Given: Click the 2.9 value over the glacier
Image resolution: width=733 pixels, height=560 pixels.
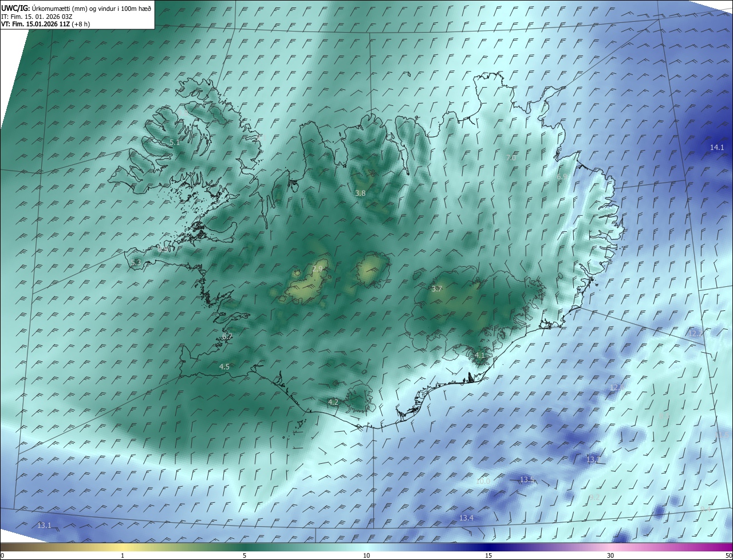Looking at the screenshot, I should tap(317, 269).
